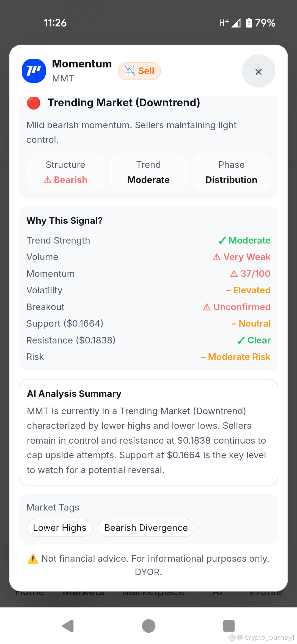Open the Lower Highs market tag
Viewport: 297px width, 644px height.
pyautogui.click(x=60, y=528)
